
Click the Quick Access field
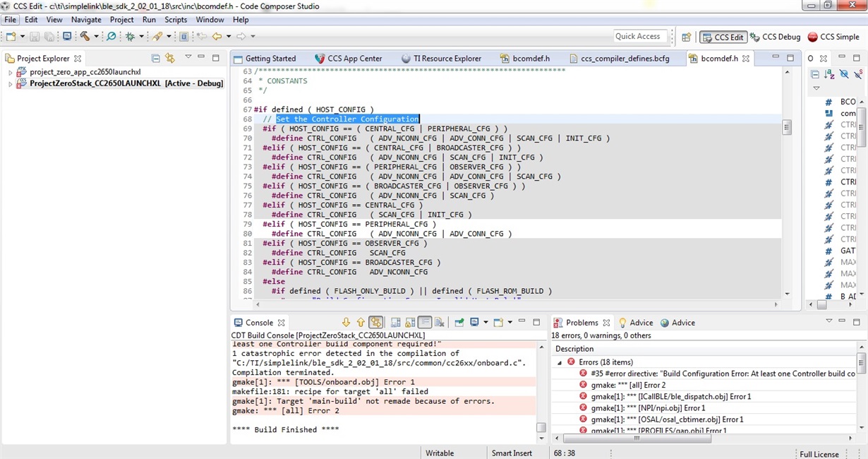coord(639,36)
